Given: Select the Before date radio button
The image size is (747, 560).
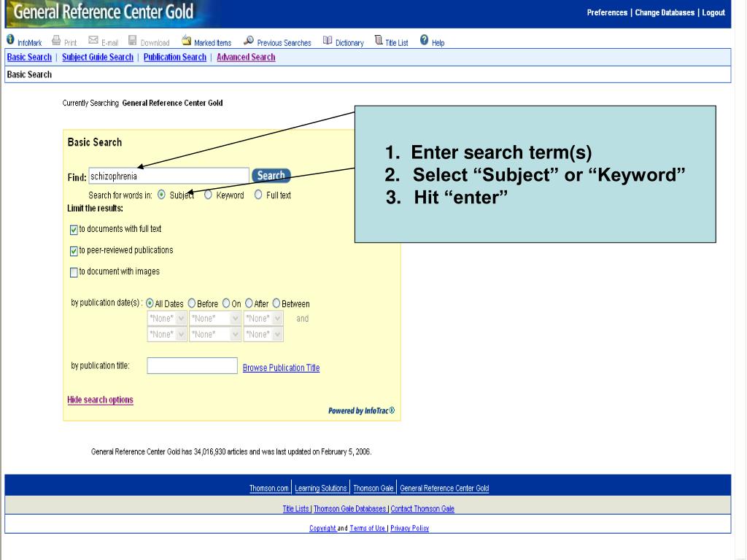Looking at the screenshot, I should [x=192, y=303].
